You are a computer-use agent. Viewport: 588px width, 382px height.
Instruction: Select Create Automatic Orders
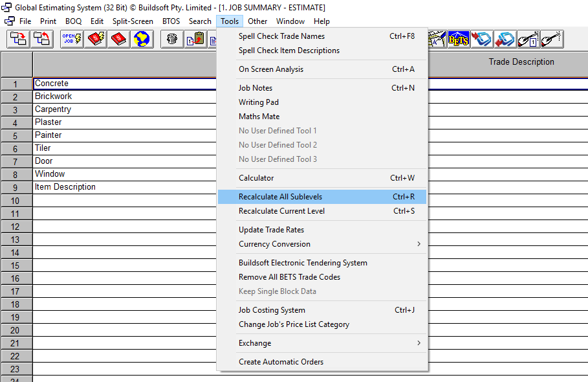coord(281,362)
